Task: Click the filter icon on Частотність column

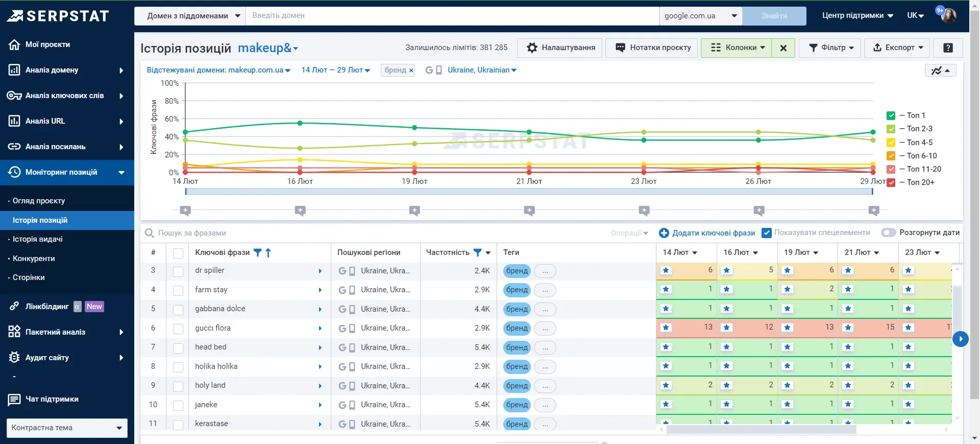Action: [x=478, y=252]
